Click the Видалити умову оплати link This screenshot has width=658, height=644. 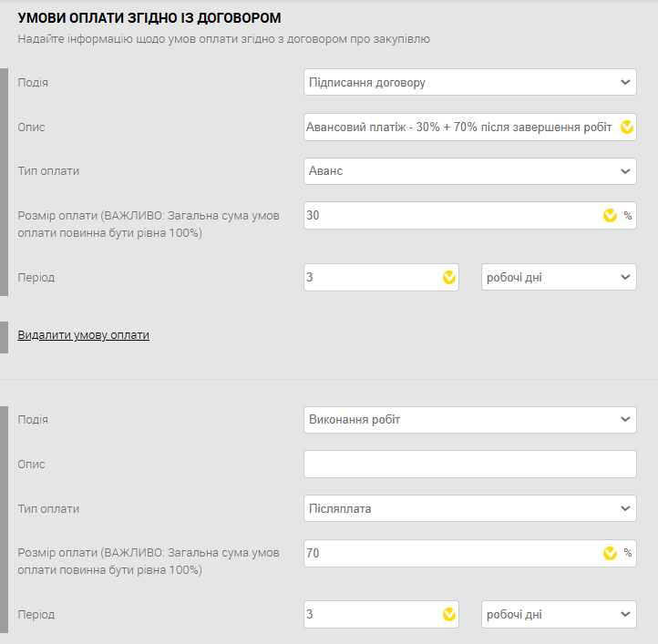(83, 335)
